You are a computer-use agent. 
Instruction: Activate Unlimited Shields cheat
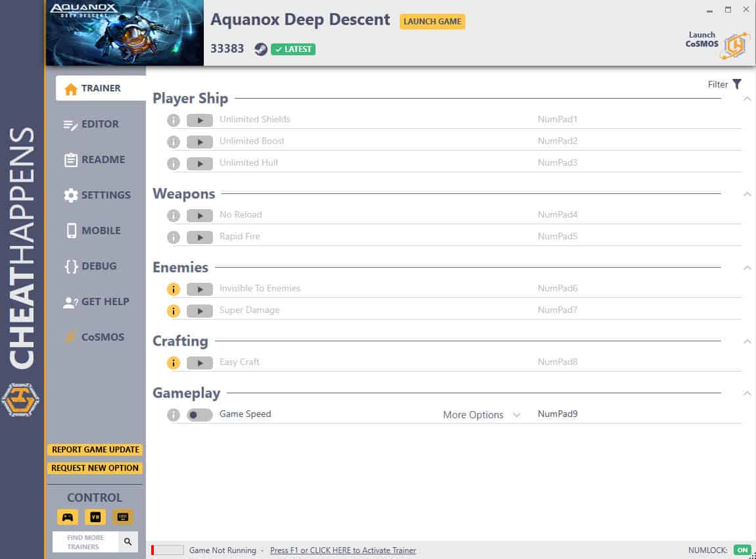tap(200, 120)
